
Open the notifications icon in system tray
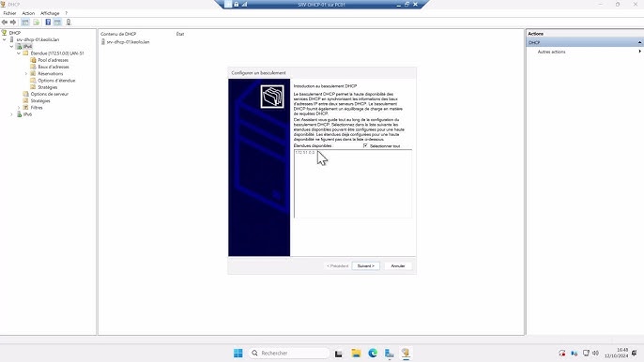[x=635, y=353]
